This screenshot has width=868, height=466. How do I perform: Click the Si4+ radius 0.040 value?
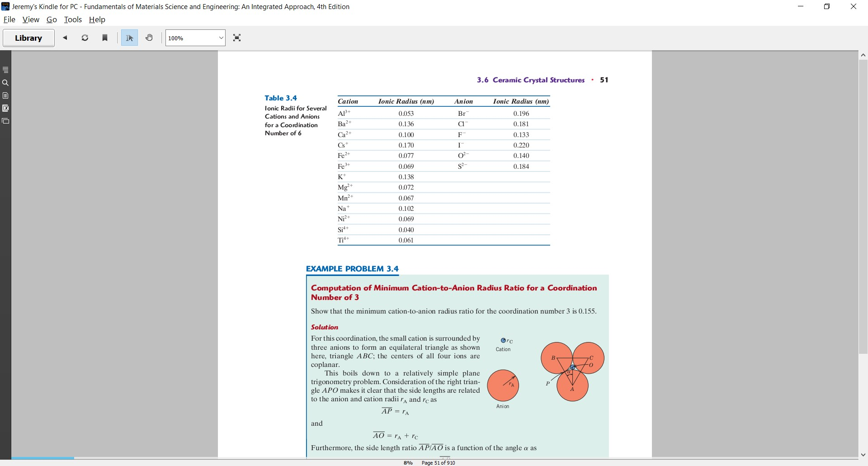click(406, 230)
